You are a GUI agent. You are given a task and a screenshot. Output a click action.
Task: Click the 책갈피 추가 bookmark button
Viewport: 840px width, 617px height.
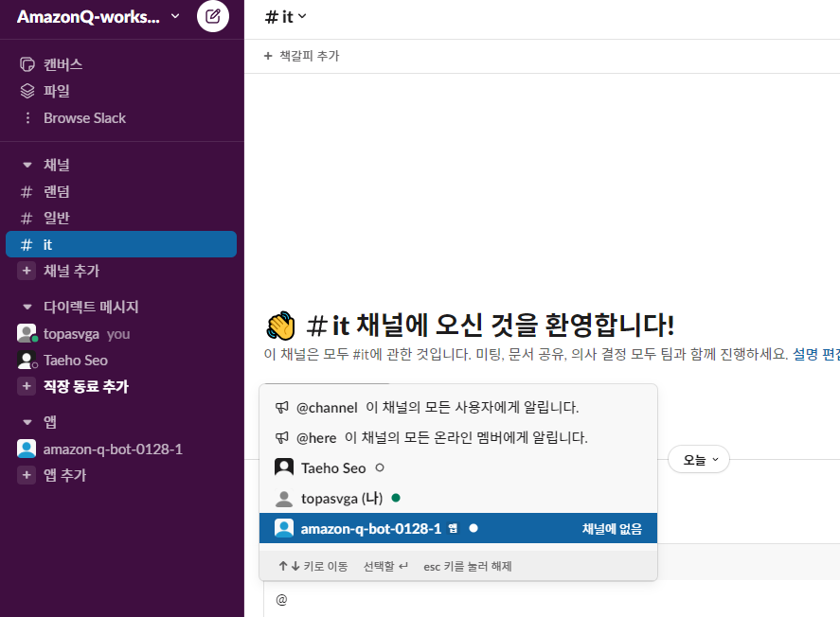(301, 57)
